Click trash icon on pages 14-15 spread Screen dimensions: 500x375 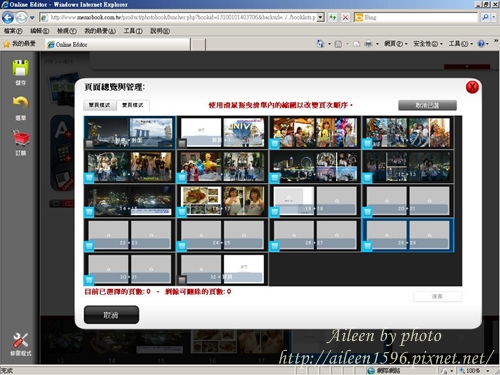89,212
